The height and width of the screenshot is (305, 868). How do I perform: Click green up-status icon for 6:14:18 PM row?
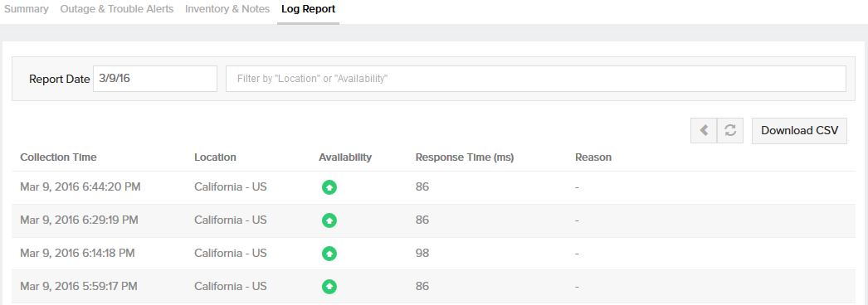(x=329, y=254)
